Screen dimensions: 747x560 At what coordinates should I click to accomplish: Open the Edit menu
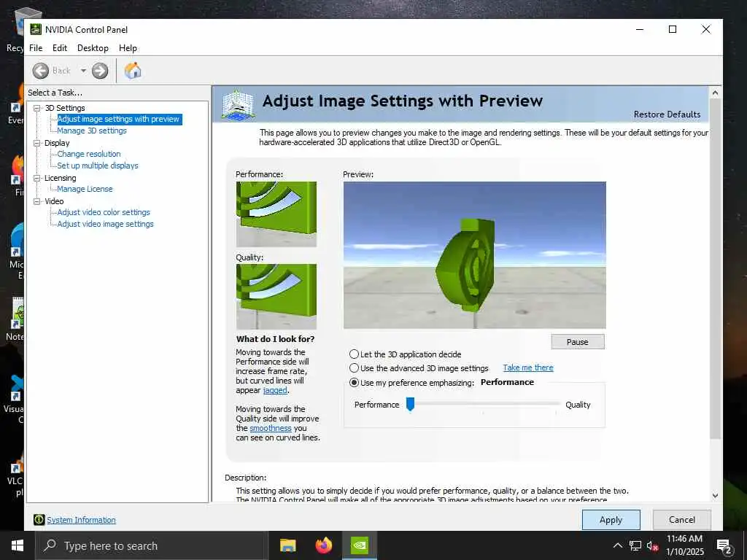pyautogui.click(x=60, y=48)
